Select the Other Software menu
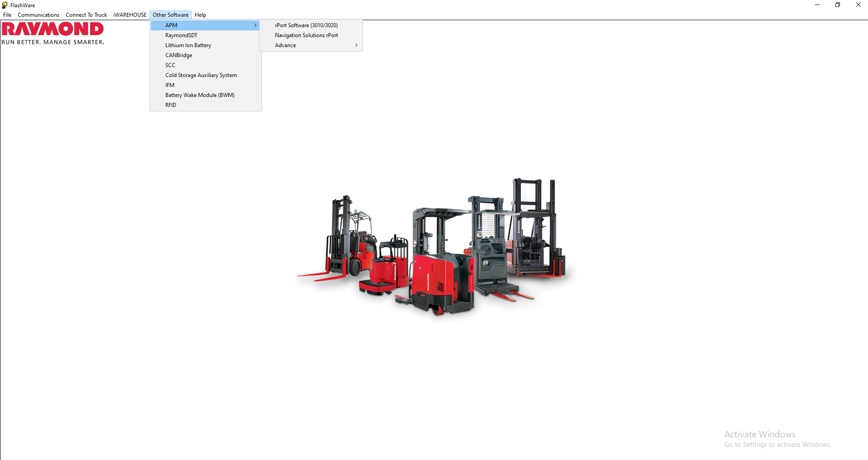This screenshot has height=460, width=868. point(170,15)
